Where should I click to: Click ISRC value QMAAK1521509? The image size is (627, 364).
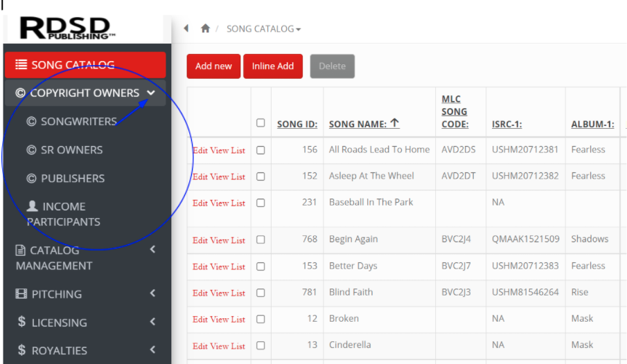525,239
